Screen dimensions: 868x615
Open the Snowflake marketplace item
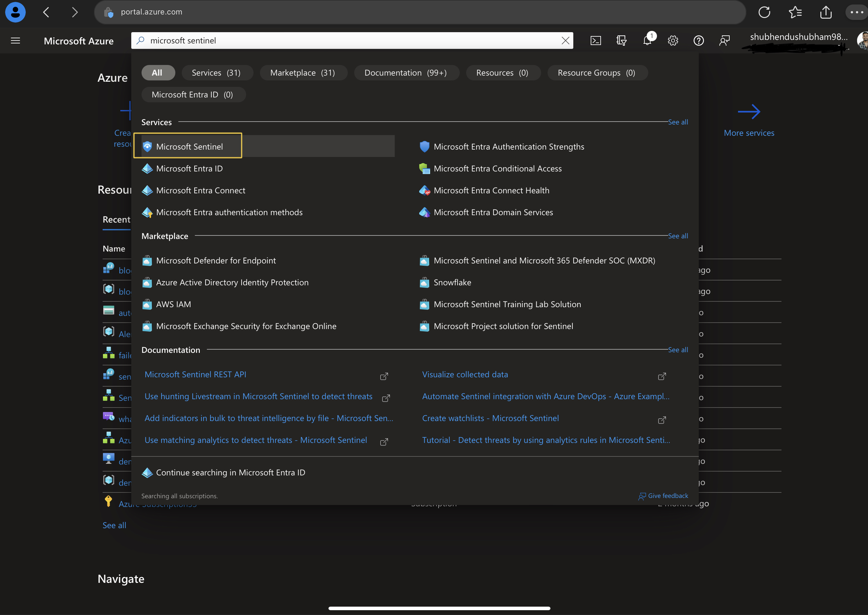point(445,282)
